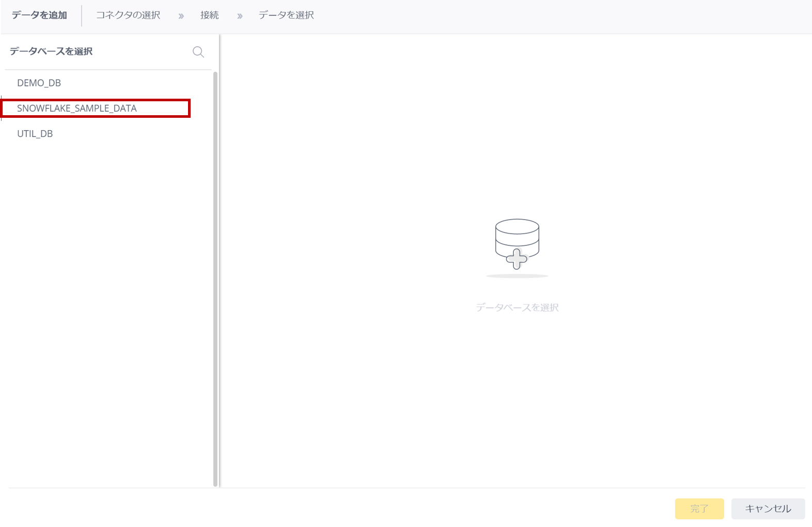Go to データを選択 breadcrumb step
The height and width of the screenshot is (527, 812).
tap(286, 16)
